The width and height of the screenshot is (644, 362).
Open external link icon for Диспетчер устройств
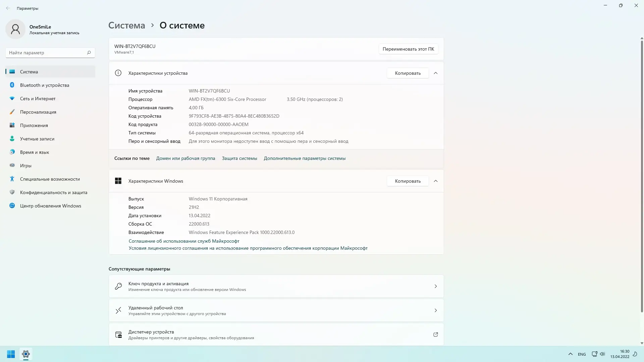[435, 335]
